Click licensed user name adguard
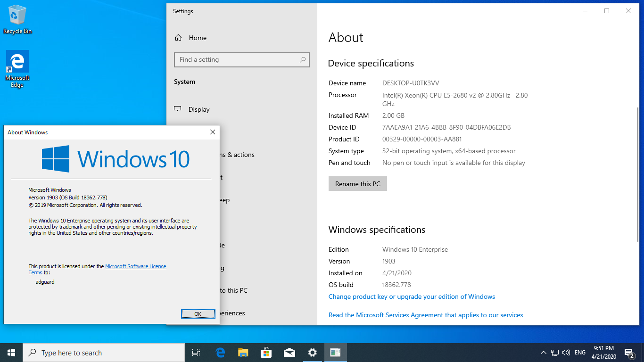The height and width of the screenshot is (362, 644). [45, 282]
